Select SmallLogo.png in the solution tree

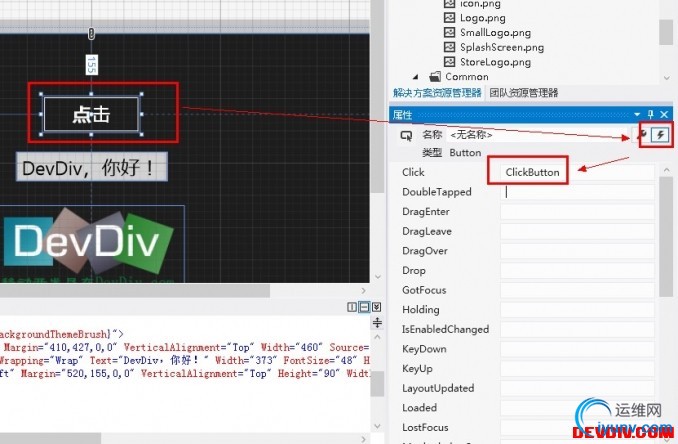[x=495, y=32]
